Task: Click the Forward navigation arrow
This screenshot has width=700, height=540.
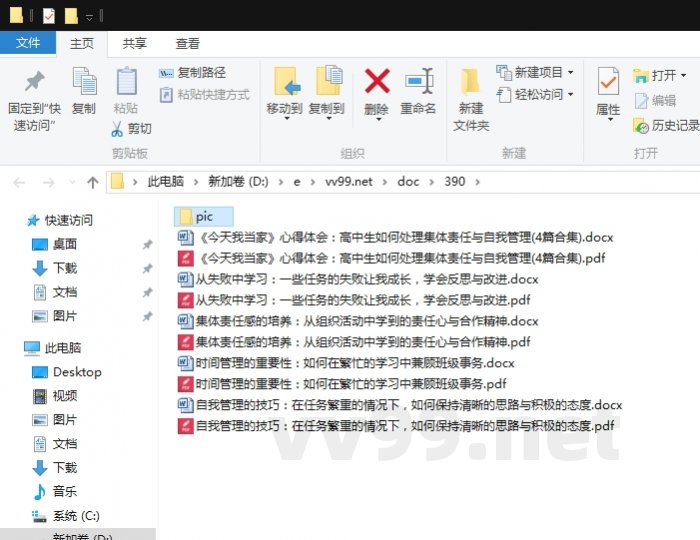Action: click(48, 183)
